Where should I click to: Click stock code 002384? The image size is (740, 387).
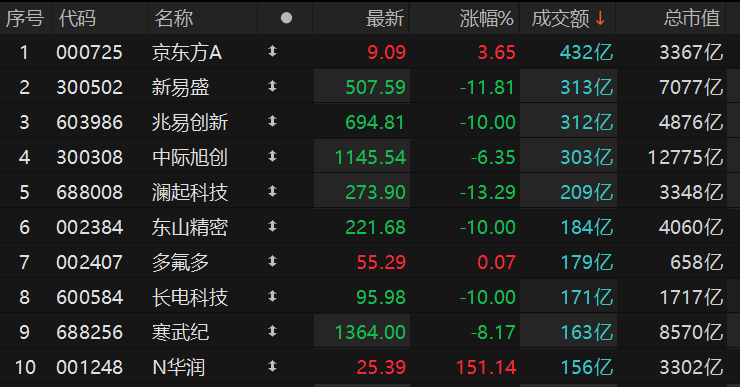89,227
